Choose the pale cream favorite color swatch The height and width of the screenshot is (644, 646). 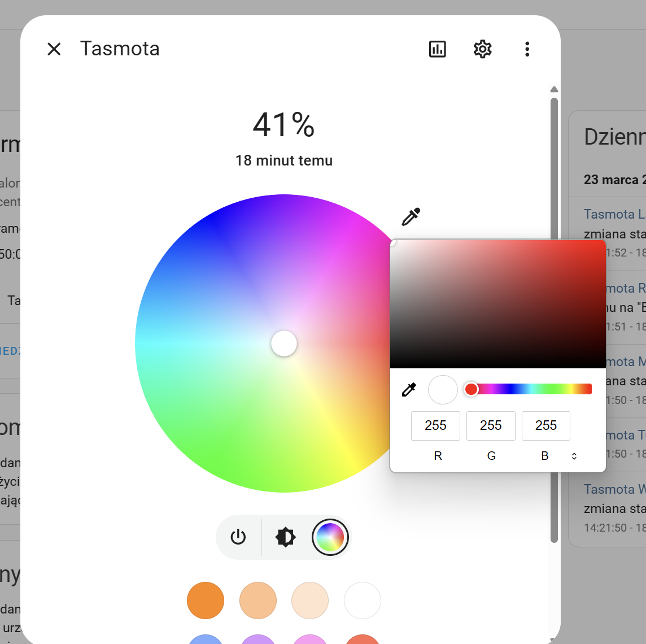point(310,601)
